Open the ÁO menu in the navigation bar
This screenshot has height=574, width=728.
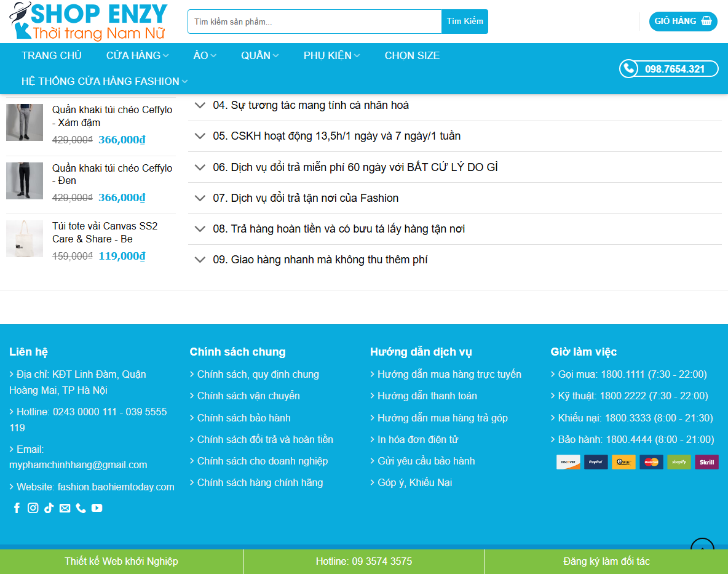(204, 55)
